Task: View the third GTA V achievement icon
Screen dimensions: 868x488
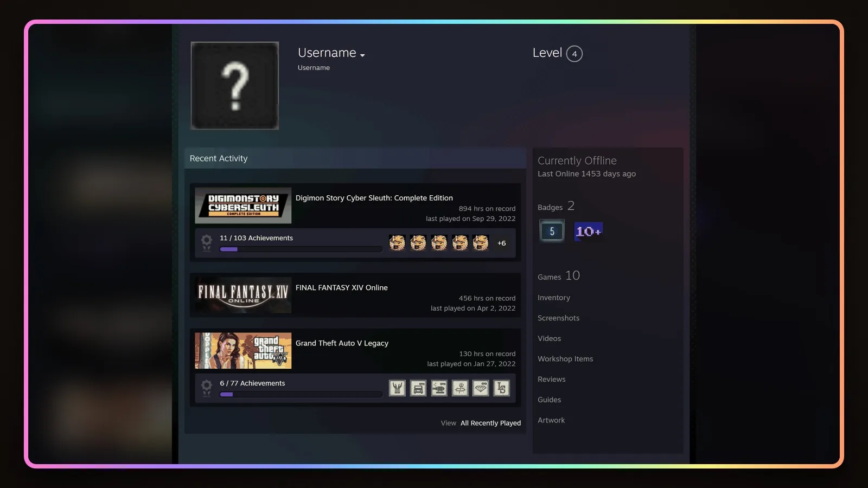Action: click(x=439, y=388)
